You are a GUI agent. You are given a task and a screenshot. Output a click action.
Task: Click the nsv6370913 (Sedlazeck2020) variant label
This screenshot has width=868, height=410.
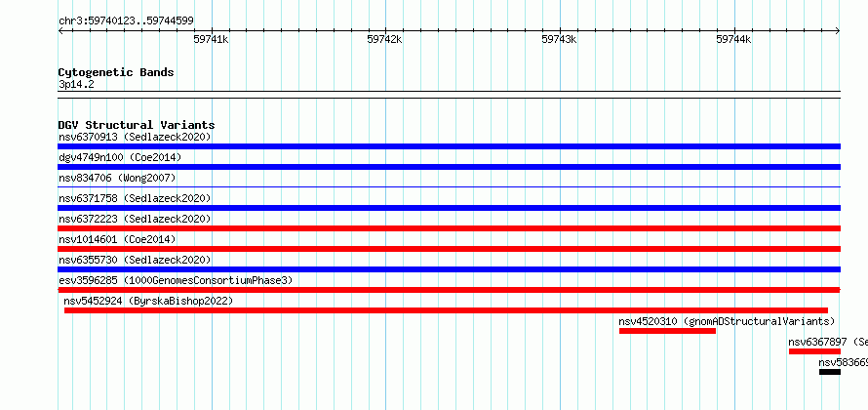[x=135, y=137]
